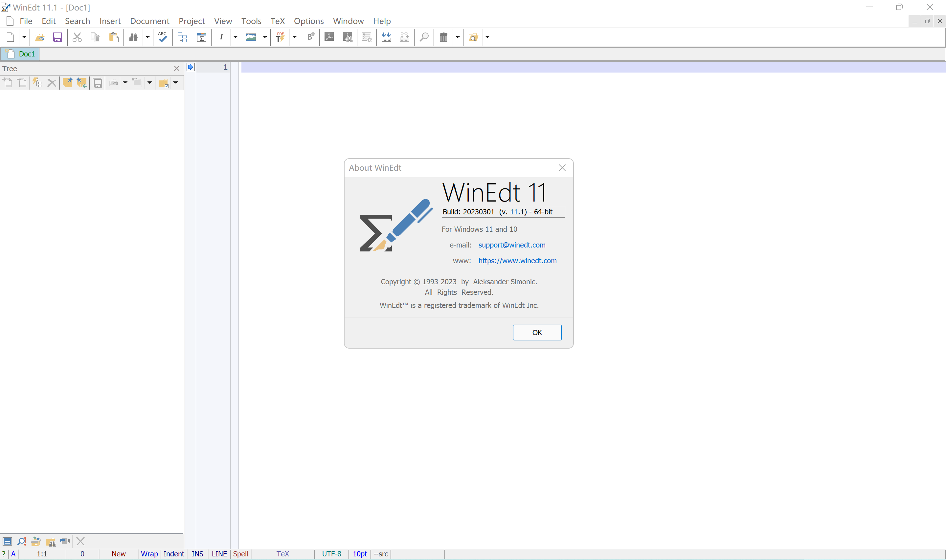Click line number 1 in the editor gutter
The height and width of the screenshot is (560, 946).
click(225, 67)
